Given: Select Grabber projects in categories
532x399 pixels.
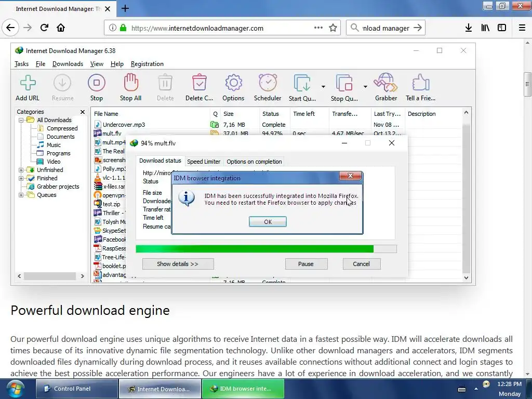Looking at the screenshot, I should [x=58, y=187].
